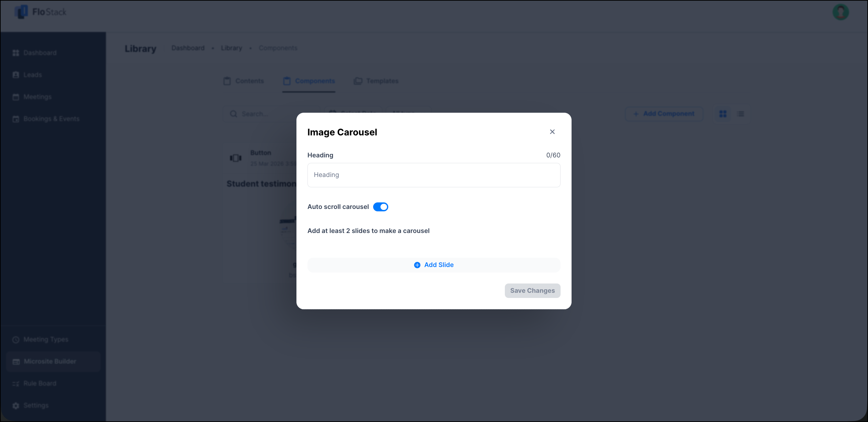This screenshot has height=422, width=868.
Task: Click the plus icon beside Add Slide
Action: 417,265
